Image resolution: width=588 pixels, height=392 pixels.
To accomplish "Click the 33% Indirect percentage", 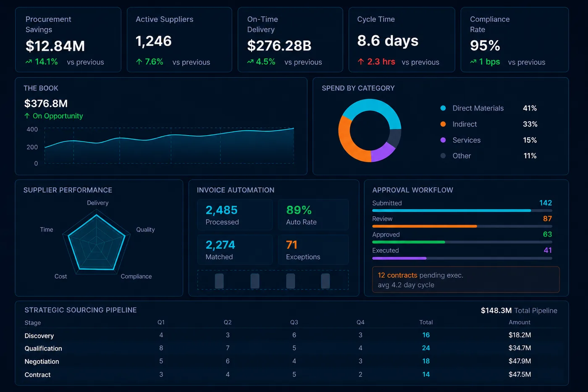I will coord(530,124).
